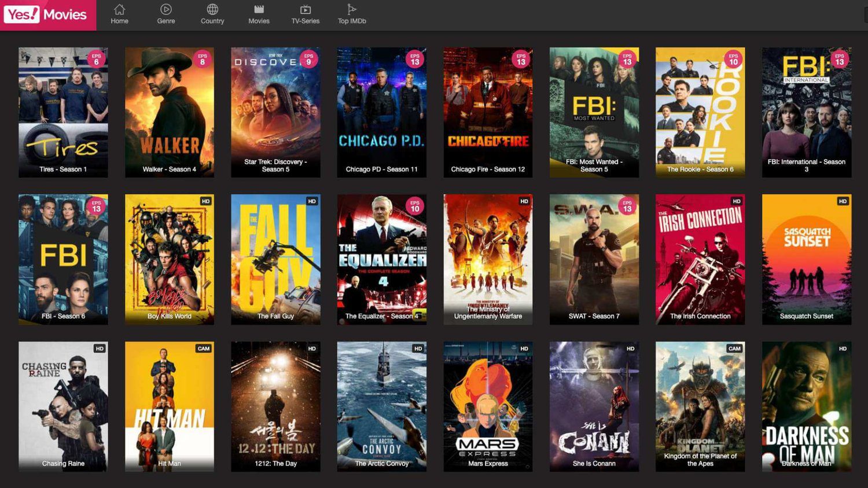The image size is (868, 488).
Task: Click the Top IMDb flag icon
Action: point(352,9)
